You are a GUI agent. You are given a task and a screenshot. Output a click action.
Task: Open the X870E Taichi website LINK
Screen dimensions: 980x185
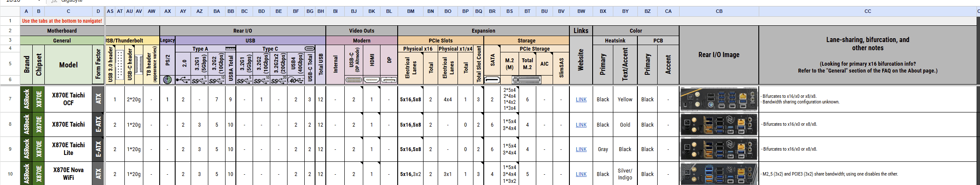pos(581,125)
